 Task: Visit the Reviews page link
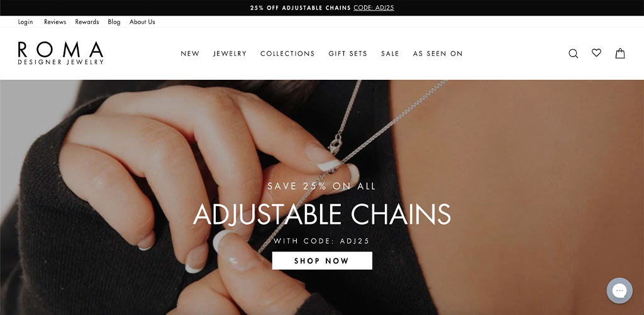(55, 22)
